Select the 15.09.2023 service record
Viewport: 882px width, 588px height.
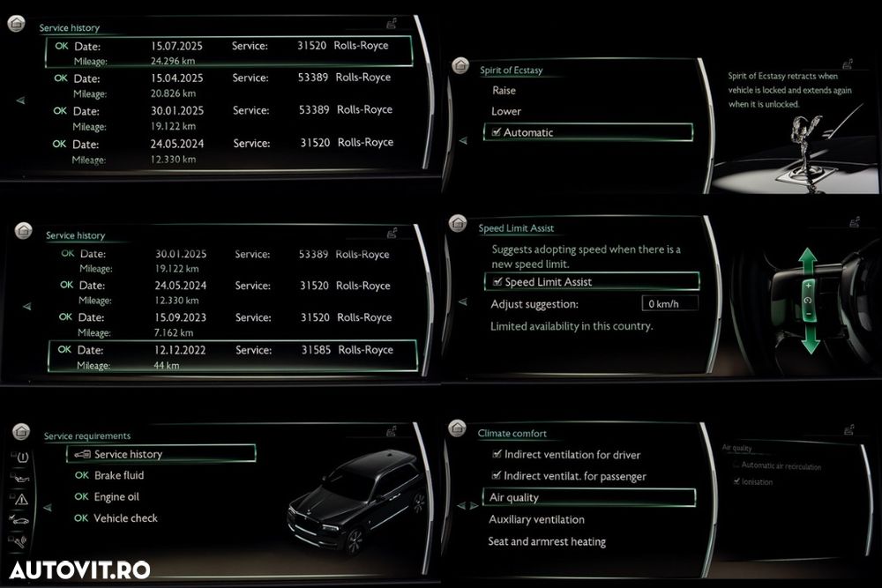225,324
